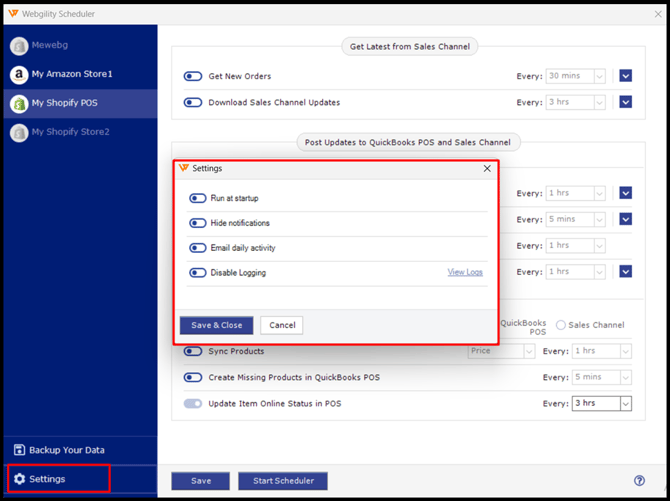Image resolution: width=670 pixels, height=501 pixels.
Task: Open the help question mark icon
Action: point(639,481)
